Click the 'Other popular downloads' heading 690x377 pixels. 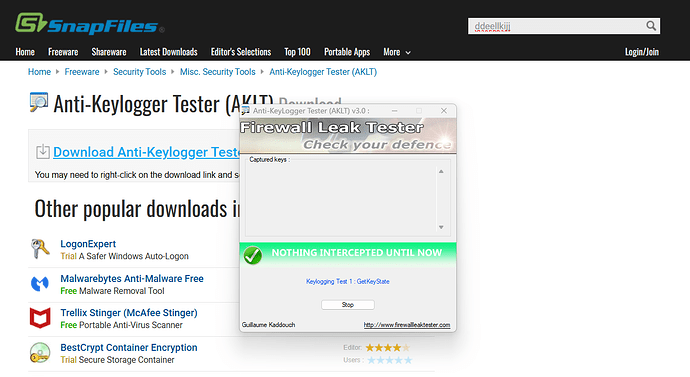tap(137, 209)
